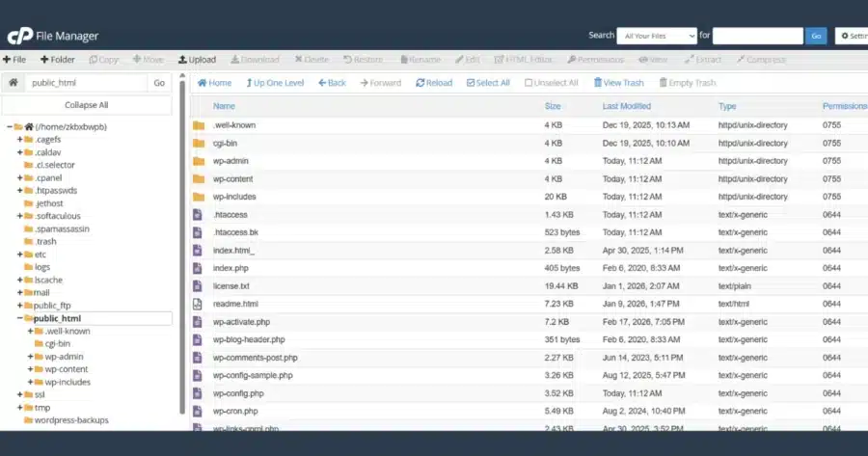Click the Download toolbar button

(x=255, y=59)
